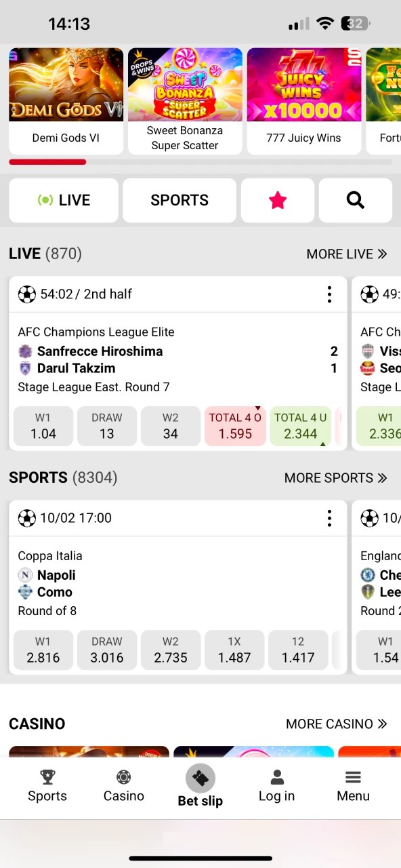Screen dimensions: 401x868
Task: Open favorites with the star icon
Action: 277,200
